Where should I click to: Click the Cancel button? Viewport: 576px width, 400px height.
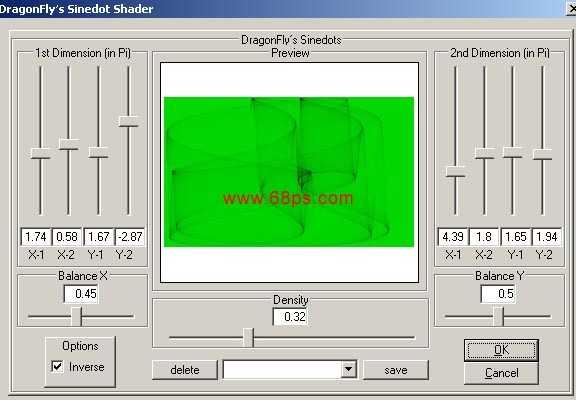[501, 373]
